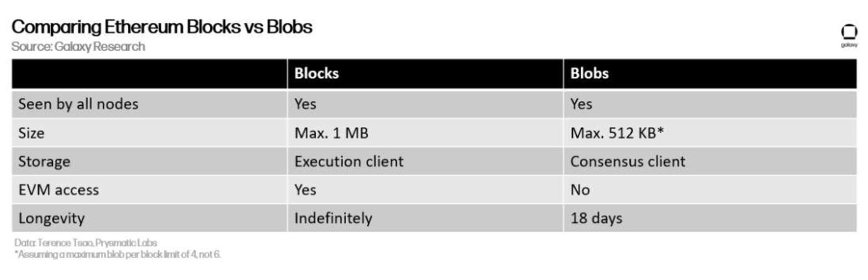Click the 'Storage' row label

coord(44,162)
